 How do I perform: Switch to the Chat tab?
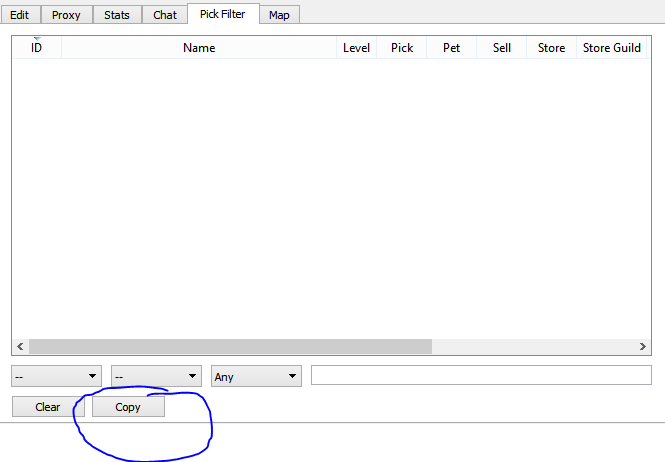point(165,15)
